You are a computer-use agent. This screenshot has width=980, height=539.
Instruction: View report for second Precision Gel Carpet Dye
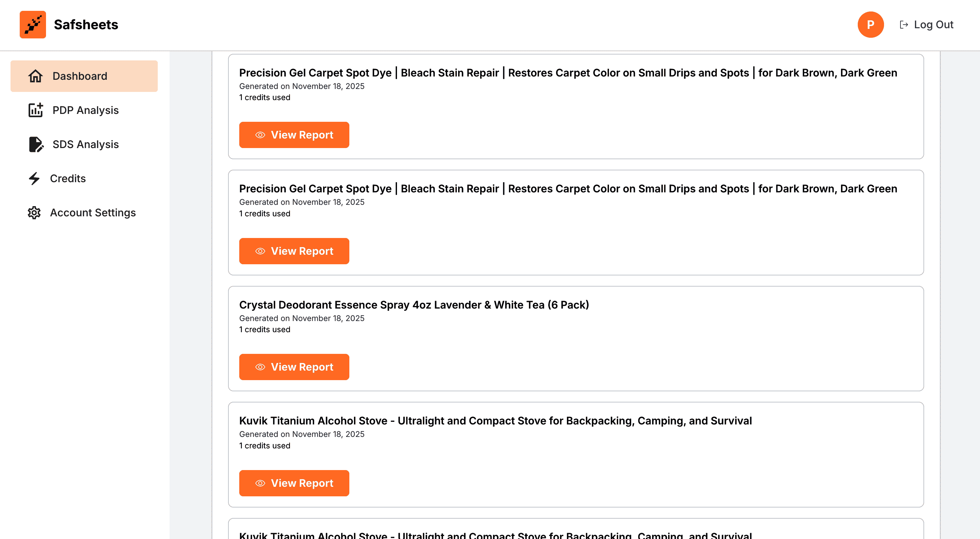294,251
